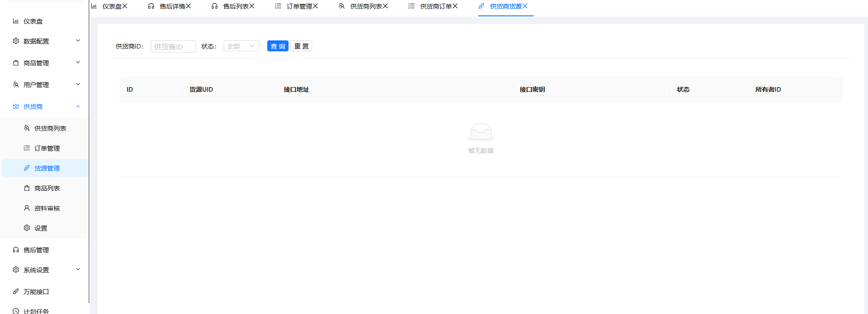Switch to the 供货商列表 tab

pos(365,6)
